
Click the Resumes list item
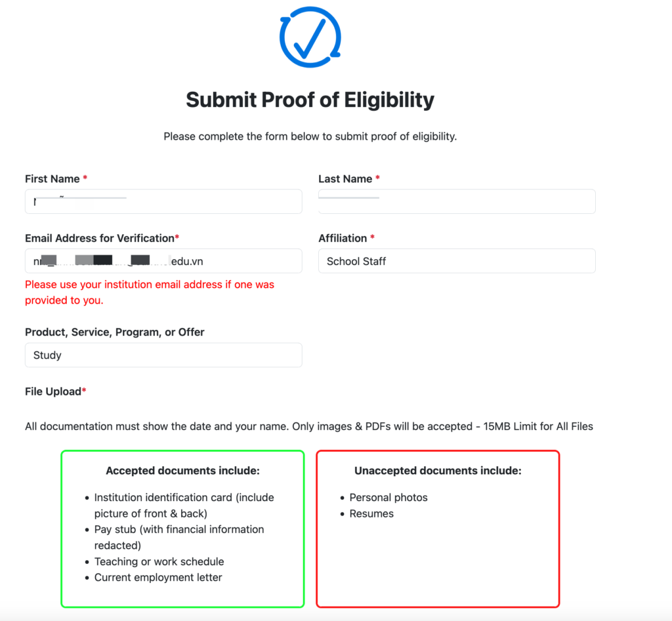(371, 513)
